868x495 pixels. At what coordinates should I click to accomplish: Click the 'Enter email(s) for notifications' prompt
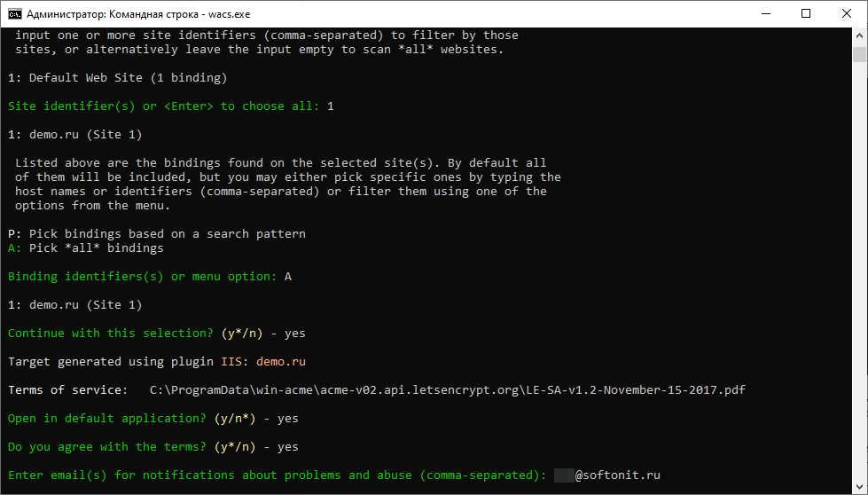277,475
